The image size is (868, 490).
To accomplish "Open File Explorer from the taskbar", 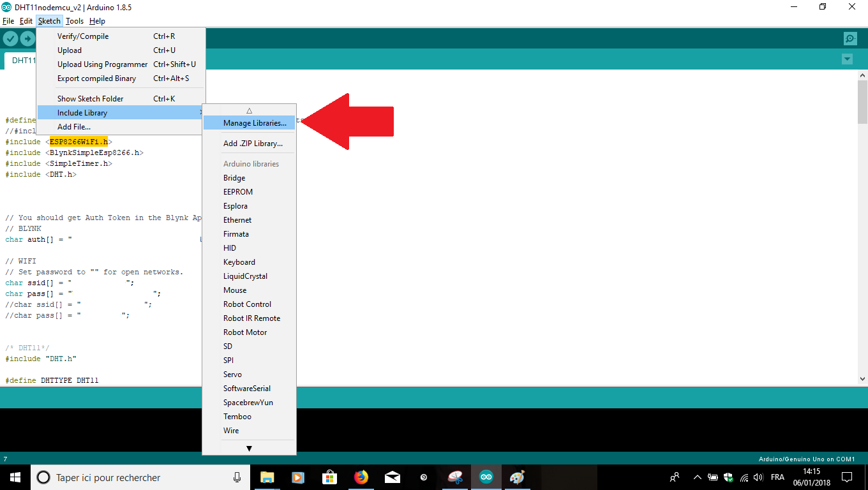I will tap(267, 477).
